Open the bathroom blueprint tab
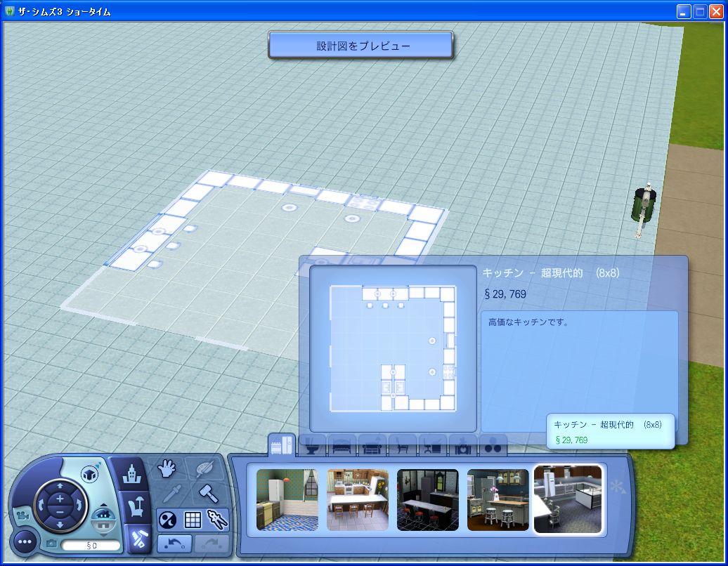Screen dimensions: 728x566 click(x=311, y=445)
